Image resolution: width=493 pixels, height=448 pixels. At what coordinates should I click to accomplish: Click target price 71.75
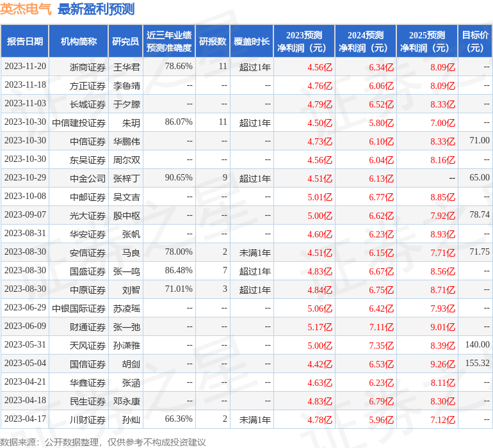(x=480, y=252)
